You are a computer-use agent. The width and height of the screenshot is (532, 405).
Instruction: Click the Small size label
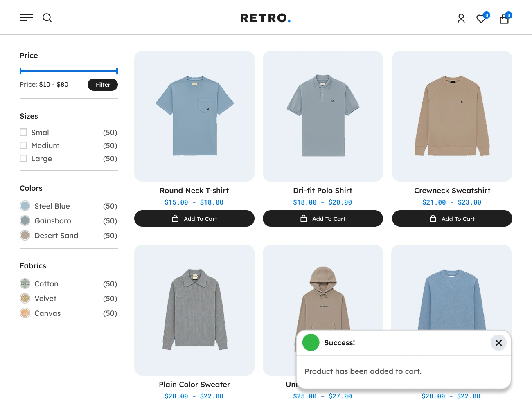41,132
